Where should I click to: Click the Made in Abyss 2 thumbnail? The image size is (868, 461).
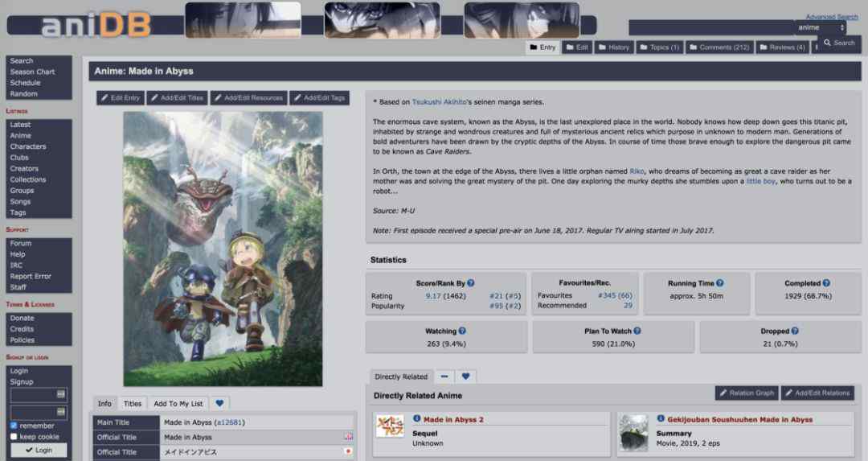[390, 426]
